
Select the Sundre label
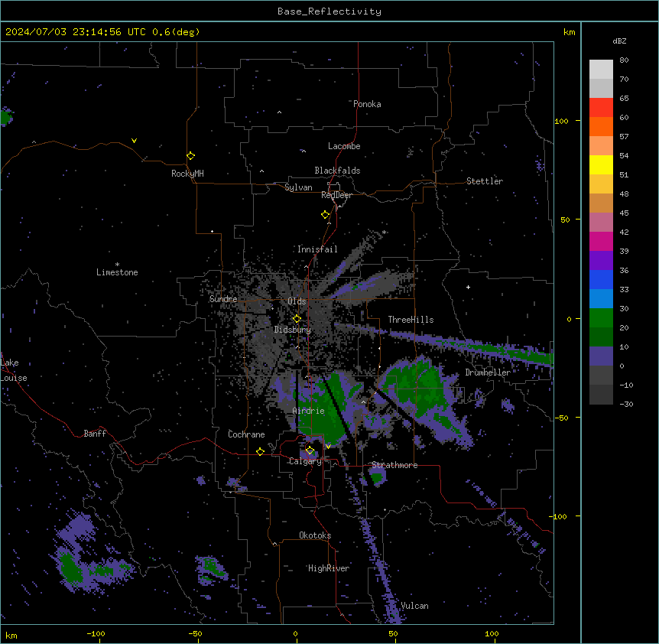pyautogui.click(x=223, y=299)
